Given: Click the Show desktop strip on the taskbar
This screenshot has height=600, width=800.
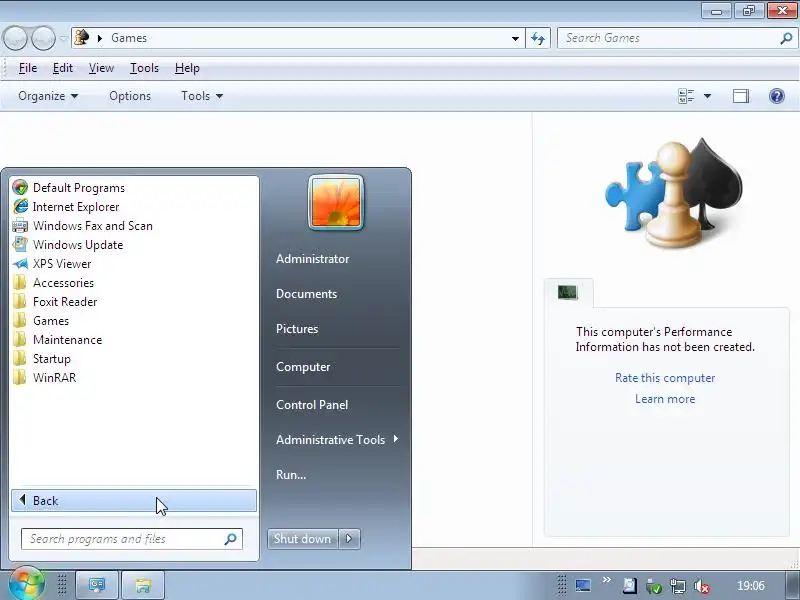Looking at the screenshot, I should [793, 585].
